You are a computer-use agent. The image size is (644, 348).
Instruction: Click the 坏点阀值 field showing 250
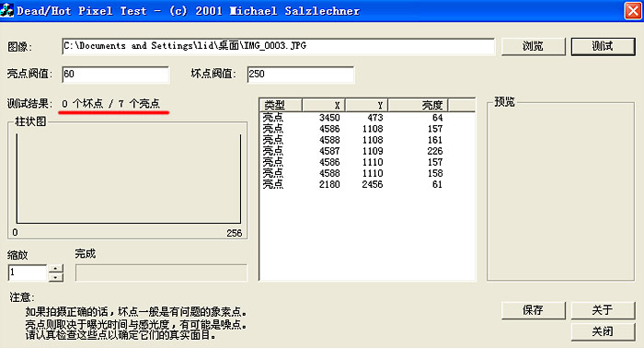pyautogui.click(x=300, y=75)
